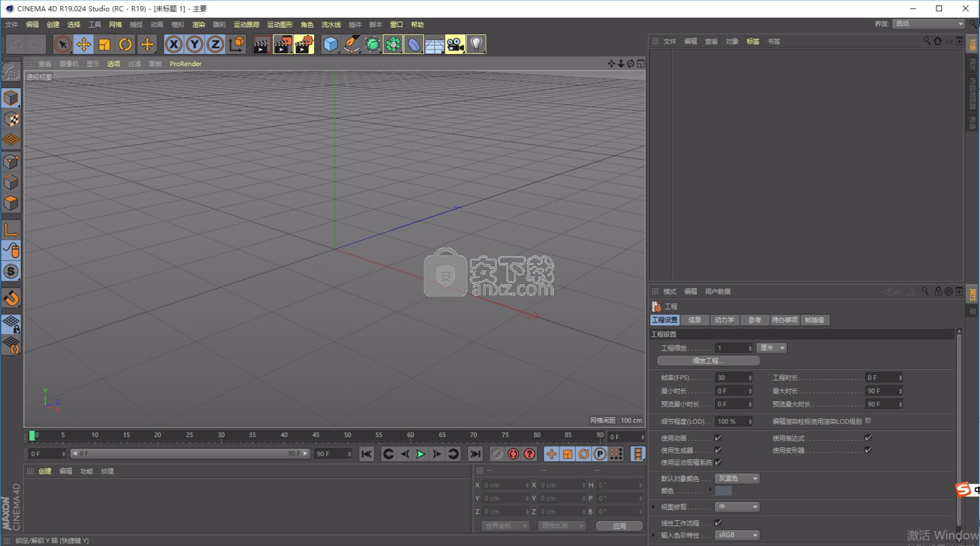Open the 渲染 menu
Image resolution: width=980 pixels, height=546 pixels.
pyautogui.click(x=198, y=25)
